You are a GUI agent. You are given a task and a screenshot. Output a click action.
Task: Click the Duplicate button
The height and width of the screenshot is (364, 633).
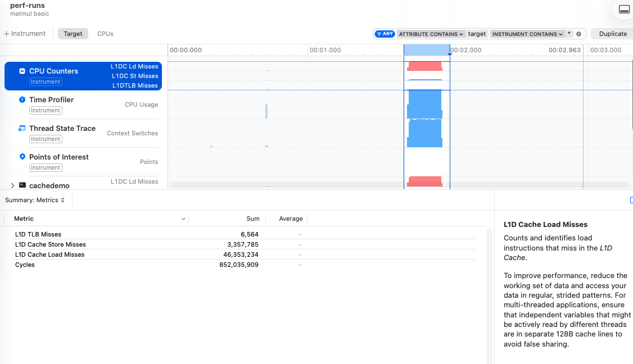[613, 34]
